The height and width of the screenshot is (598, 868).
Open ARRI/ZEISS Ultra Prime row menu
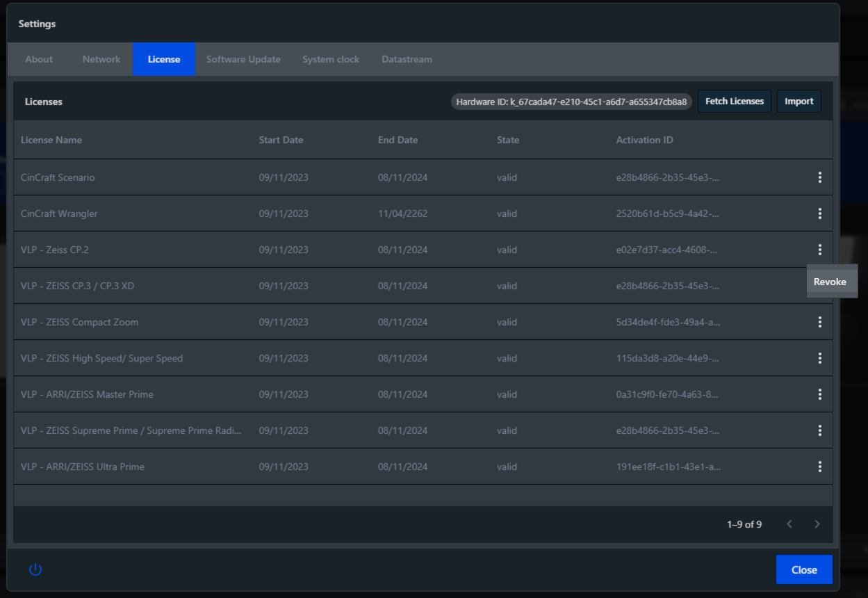point(819,467)
